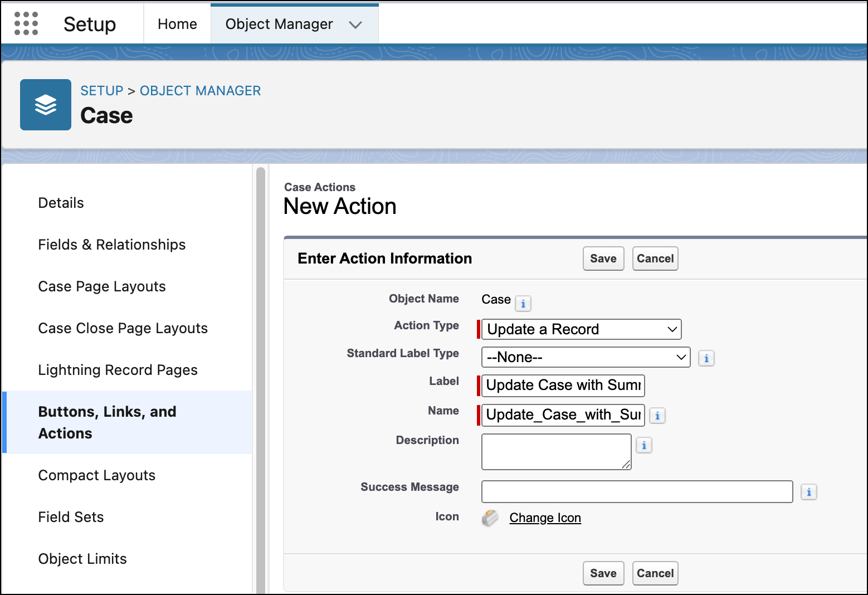
Task: Click the info icon beside the Name field
Action: [657, 415]
